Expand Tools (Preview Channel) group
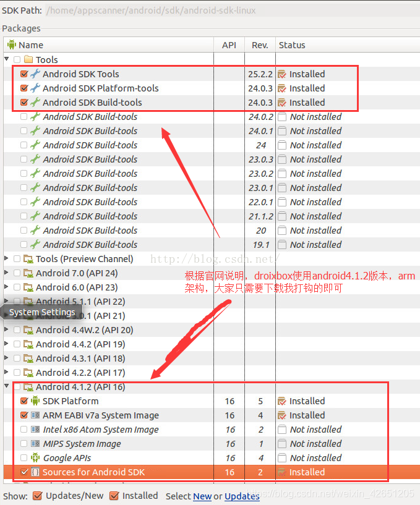 [x=6, y=258]
